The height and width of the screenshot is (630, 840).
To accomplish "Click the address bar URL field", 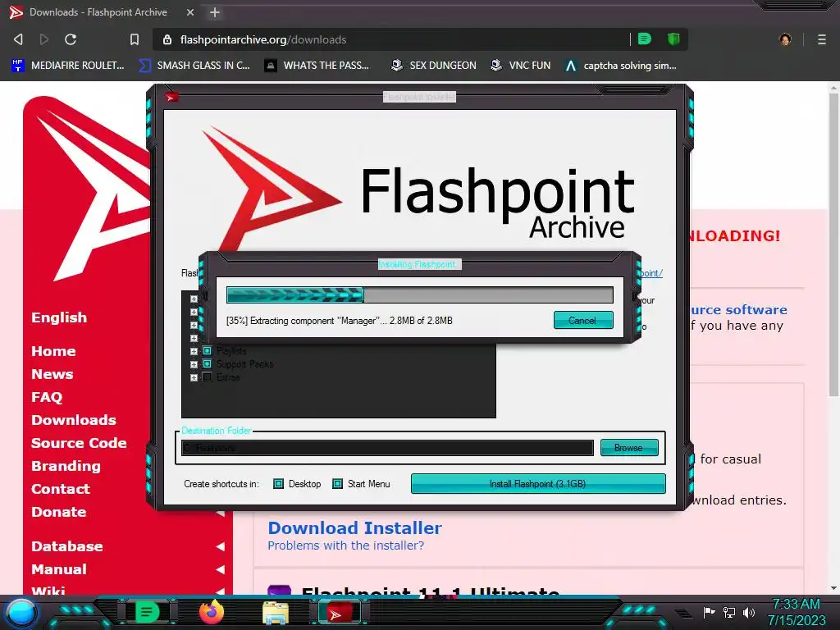I will pyautogui.click(x=396, y=39).
